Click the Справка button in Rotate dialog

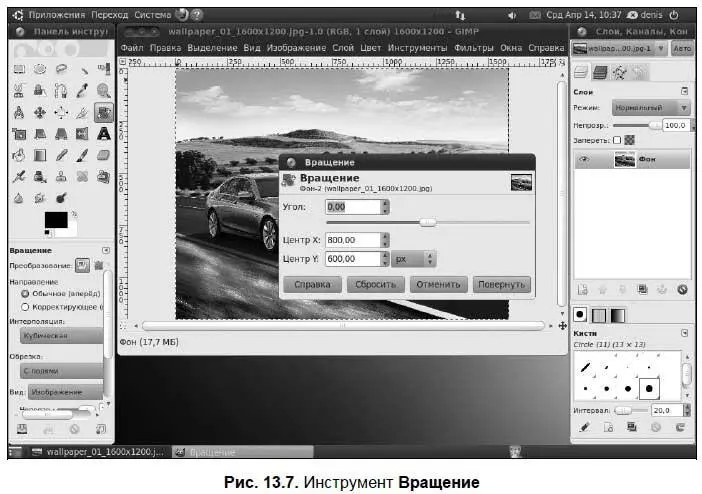[x=312, y=284]
